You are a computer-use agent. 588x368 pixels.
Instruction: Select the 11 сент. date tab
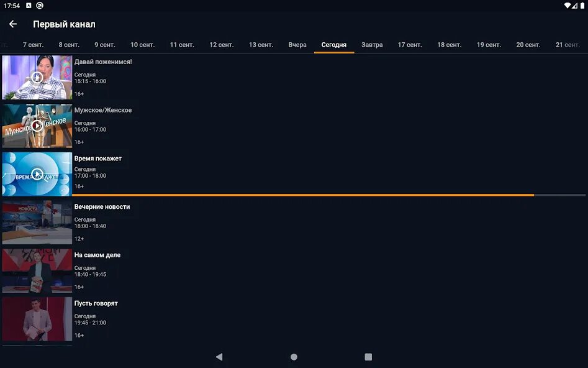coord(182,45)
